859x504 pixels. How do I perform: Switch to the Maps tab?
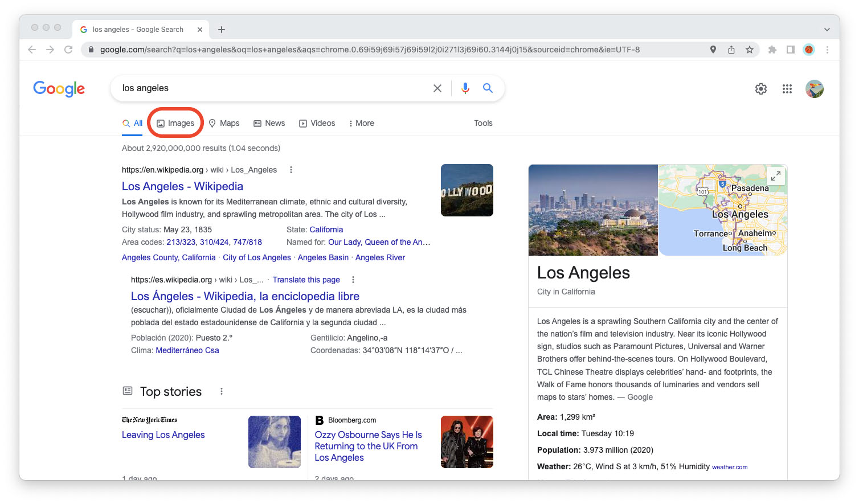click(224, 123)
